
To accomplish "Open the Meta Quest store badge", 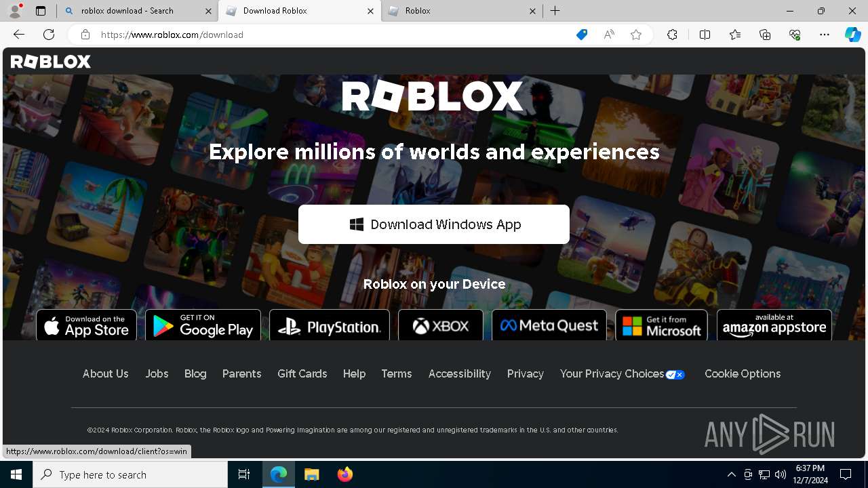I will pos(549,326).
